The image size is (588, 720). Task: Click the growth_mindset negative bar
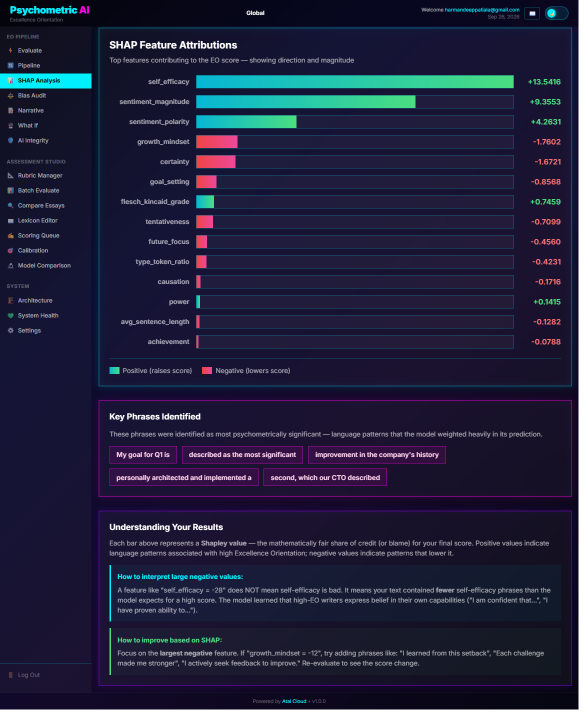217,142
